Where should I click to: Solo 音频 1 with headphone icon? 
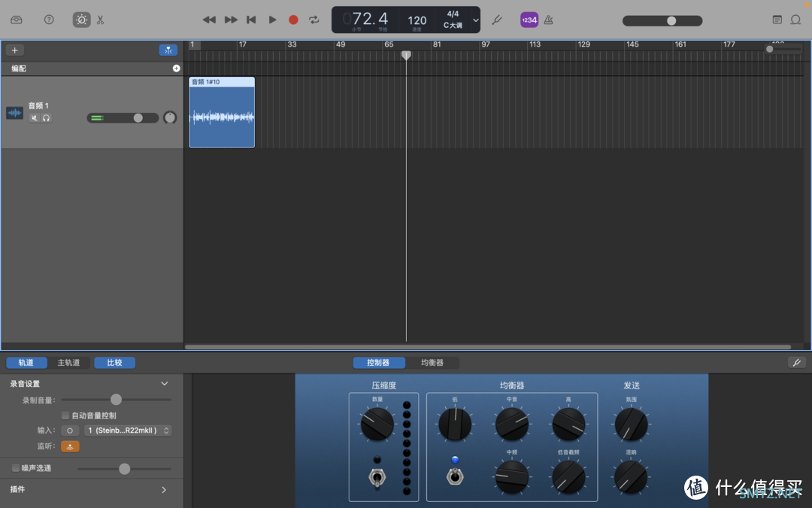[x=46, y=117]
